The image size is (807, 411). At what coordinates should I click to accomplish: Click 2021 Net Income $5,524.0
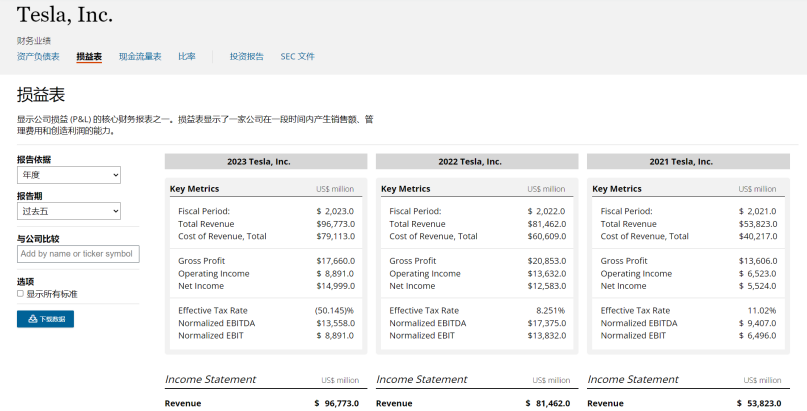point(758,285)
